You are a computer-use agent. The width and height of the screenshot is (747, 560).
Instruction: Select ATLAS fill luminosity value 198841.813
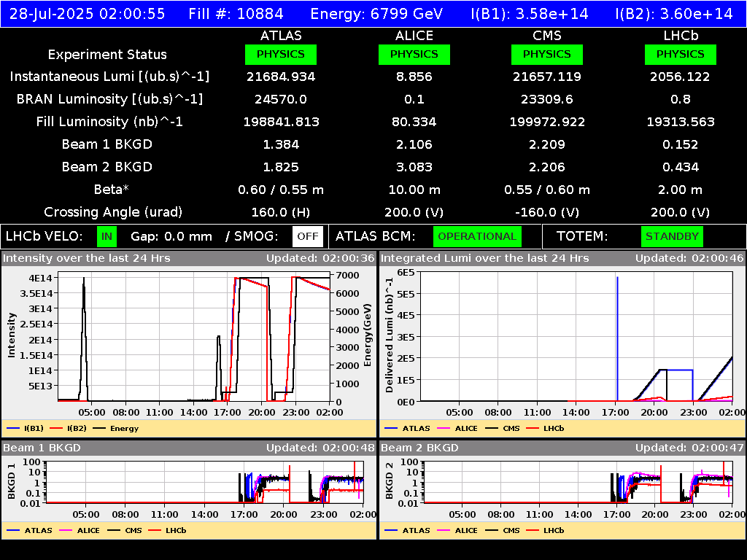click(x=281, y=122)
